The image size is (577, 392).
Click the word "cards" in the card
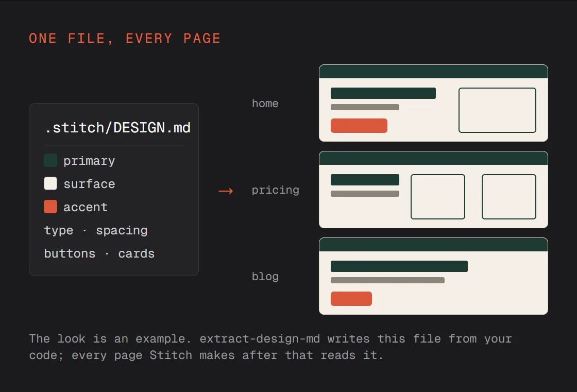[136, 253]
